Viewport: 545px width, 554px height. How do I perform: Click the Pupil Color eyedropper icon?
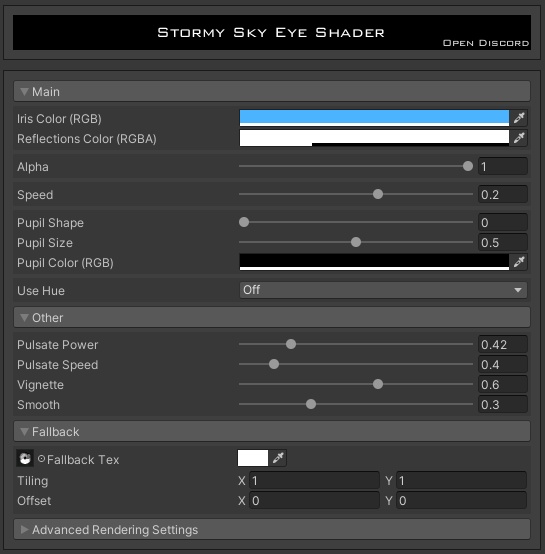click(519, 262)
